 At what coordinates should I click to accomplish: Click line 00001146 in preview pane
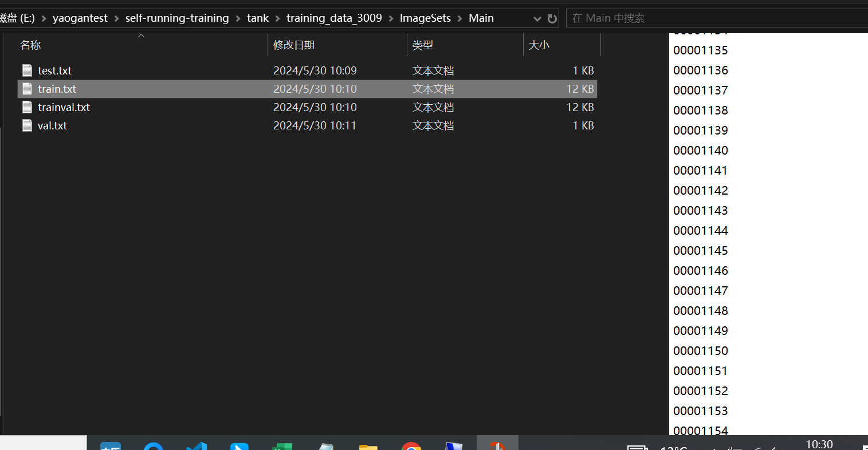pyautogui.click(x=701, y=271)
